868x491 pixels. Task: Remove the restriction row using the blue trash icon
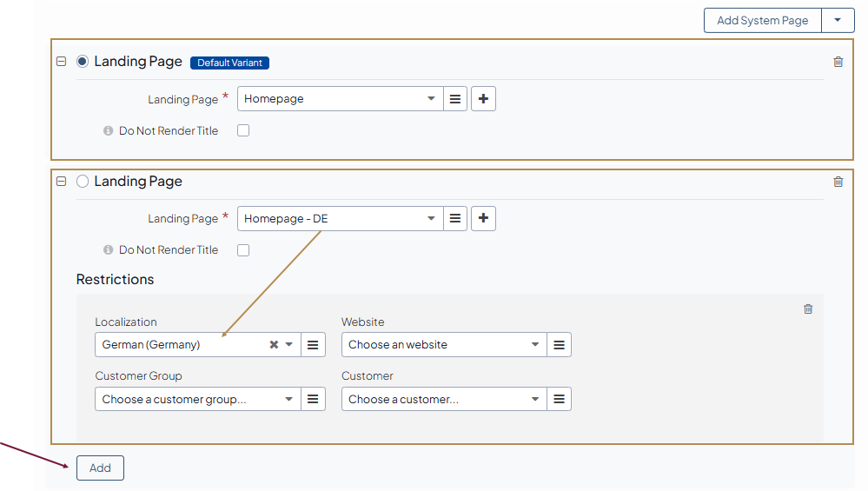[808, 309]
